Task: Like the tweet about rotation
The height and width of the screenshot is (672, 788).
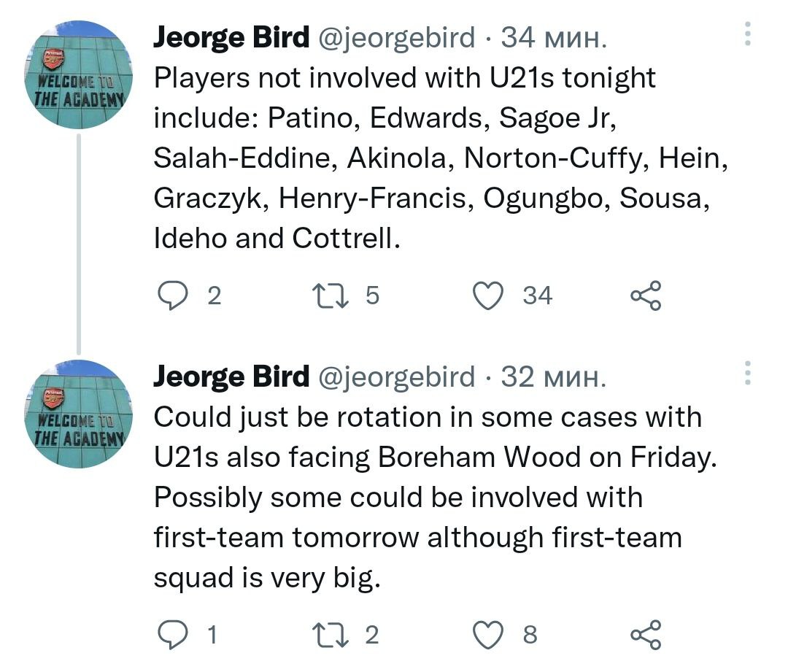Action: point(487,635)
